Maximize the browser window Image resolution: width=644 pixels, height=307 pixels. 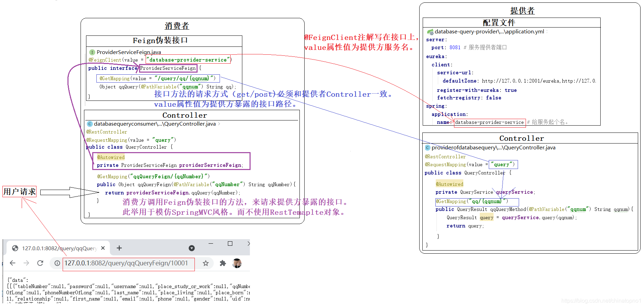click(x=230, y=244)
